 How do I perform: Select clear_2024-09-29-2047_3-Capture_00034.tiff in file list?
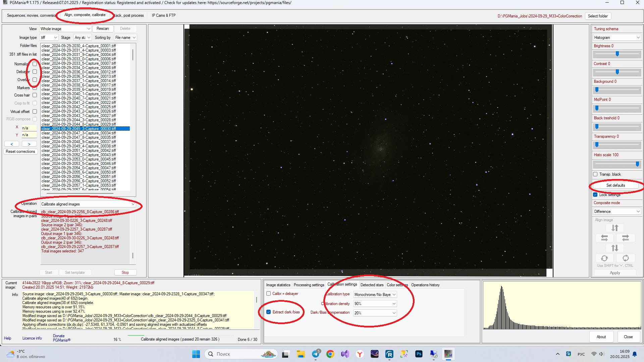tap(78, 133)
